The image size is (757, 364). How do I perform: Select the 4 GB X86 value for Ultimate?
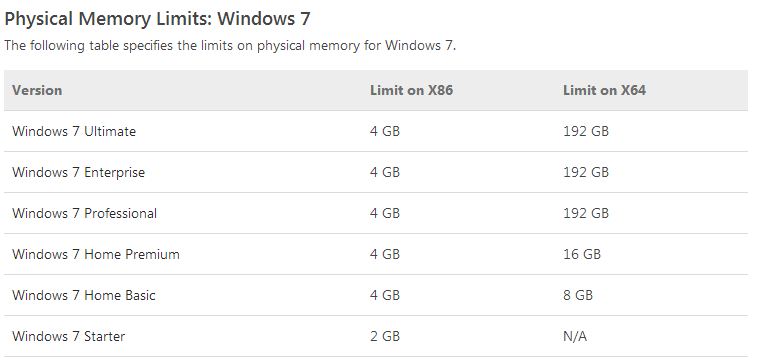pyautogui.click(x=385, y=131)
